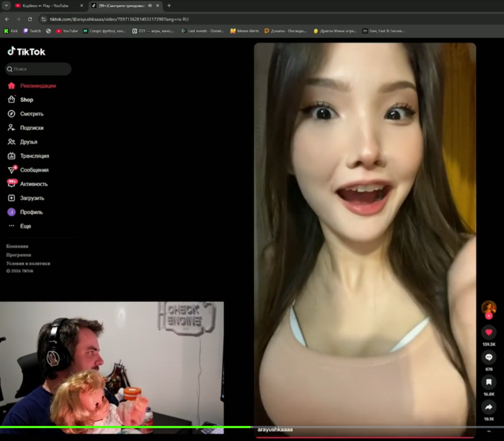Open the Last events Donat bookmark

(x=202, y=31)
